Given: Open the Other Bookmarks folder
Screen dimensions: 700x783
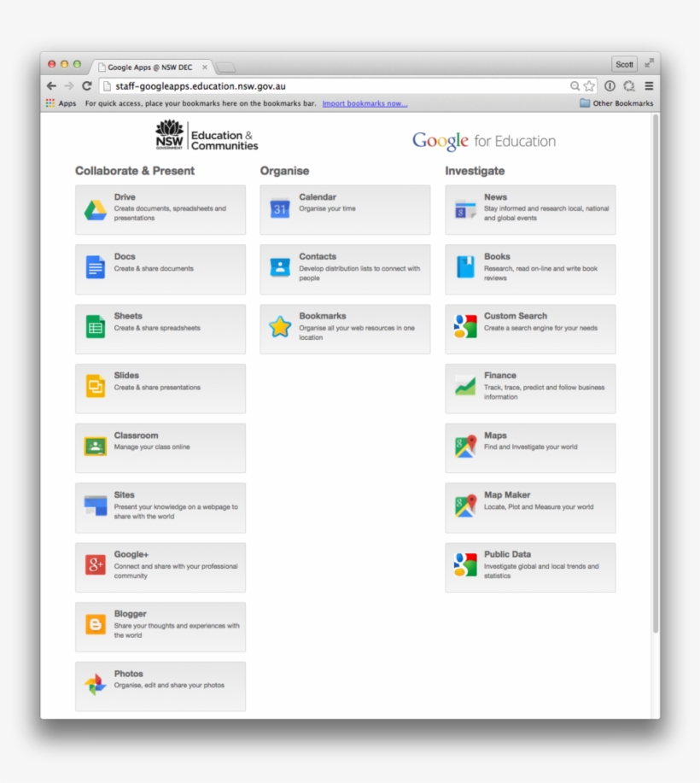Looking at the screenshot, I should (616, 103).
